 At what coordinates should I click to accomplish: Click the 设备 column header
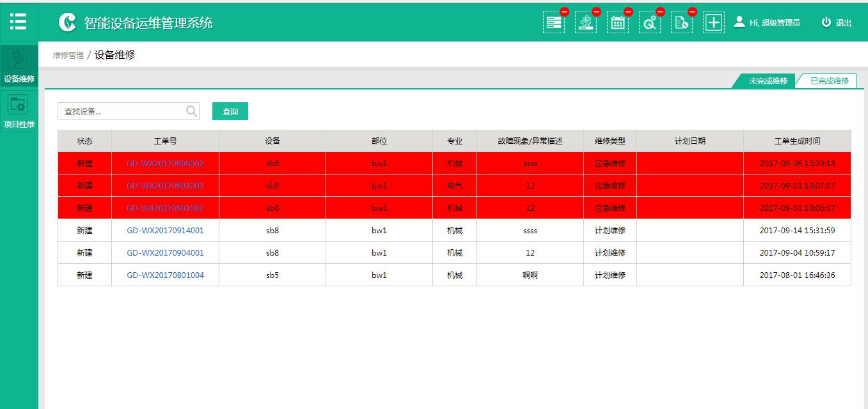tap(272, 141)
